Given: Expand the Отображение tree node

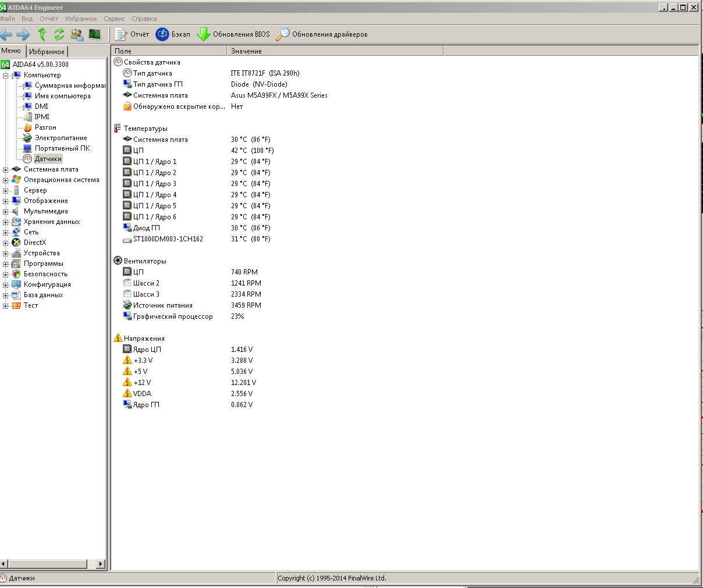Looking at the screenshot, I should point(5,201).
